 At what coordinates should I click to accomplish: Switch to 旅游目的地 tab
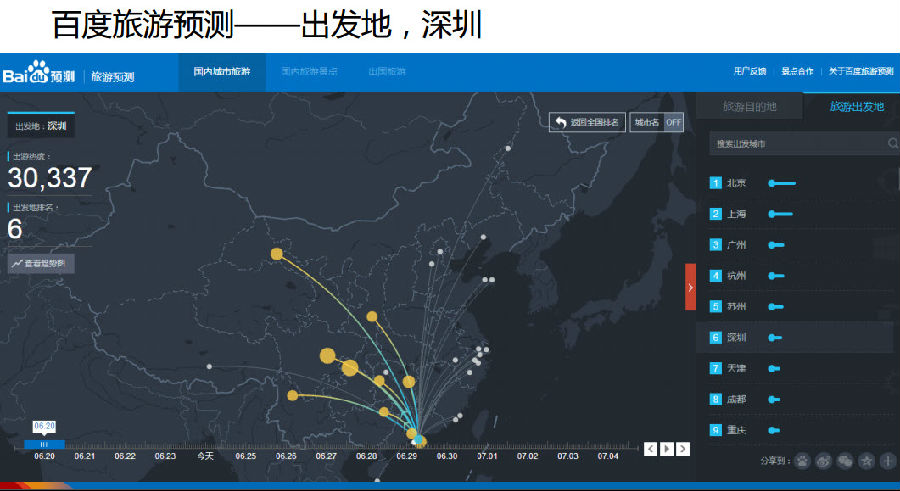[749, 106]
